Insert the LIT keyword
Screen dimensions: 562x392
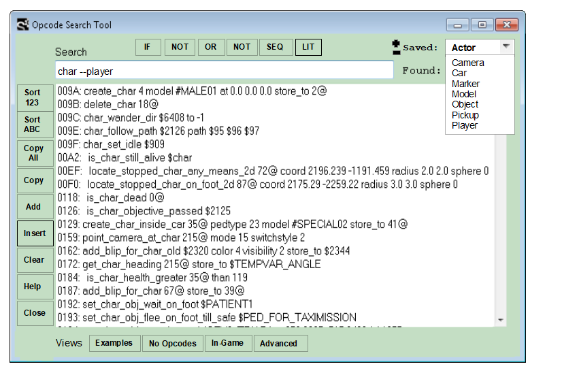point(308,47)
